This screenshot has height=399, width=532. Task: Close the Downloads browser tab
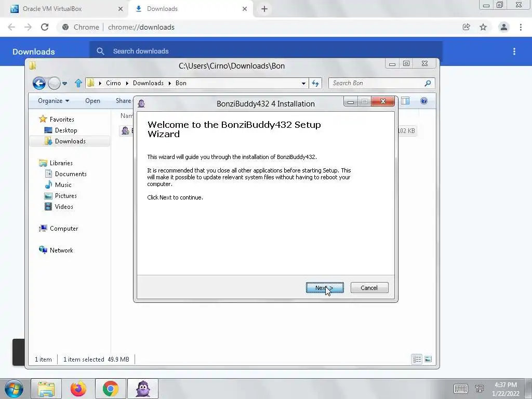[245, 9]
